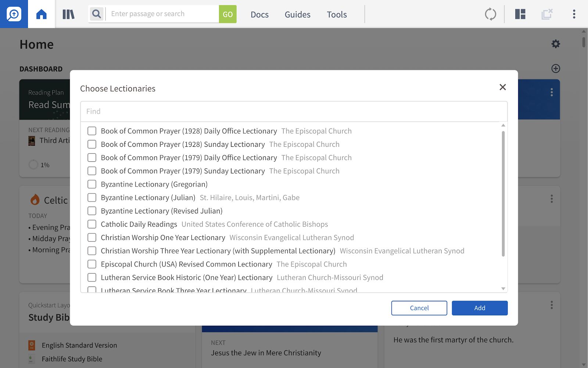
Task: Click Add to confirm lectionaries
Action: [x=480, y=308]
